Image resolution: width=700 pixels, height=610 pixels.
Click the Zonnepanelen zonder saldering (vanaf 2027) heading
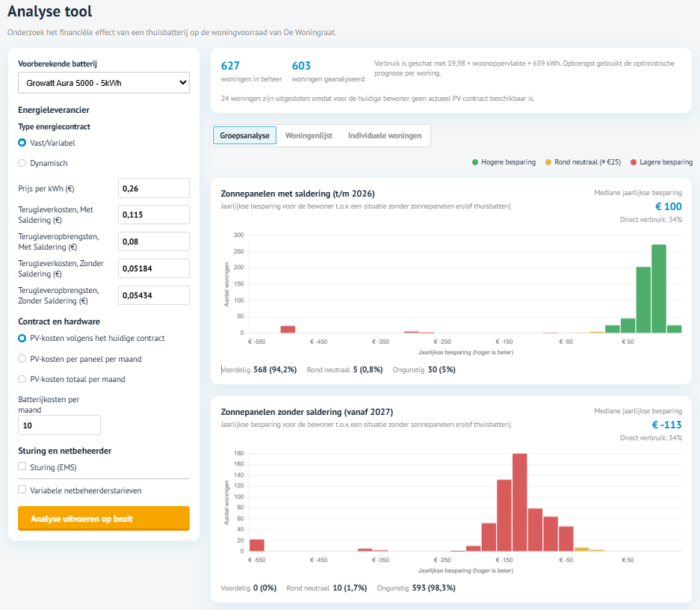pyautogui.click(x=307, y=412)
